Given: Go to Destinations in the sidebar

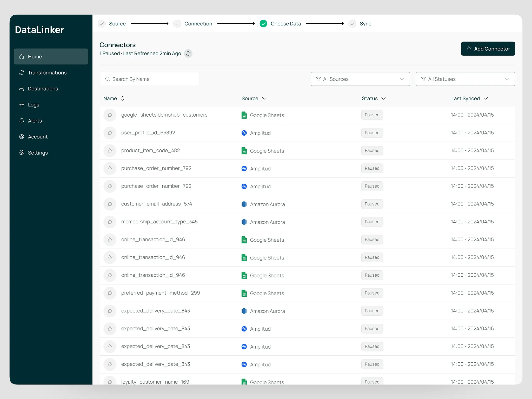Looking at the screenshot, I should (x=43, y=89).
